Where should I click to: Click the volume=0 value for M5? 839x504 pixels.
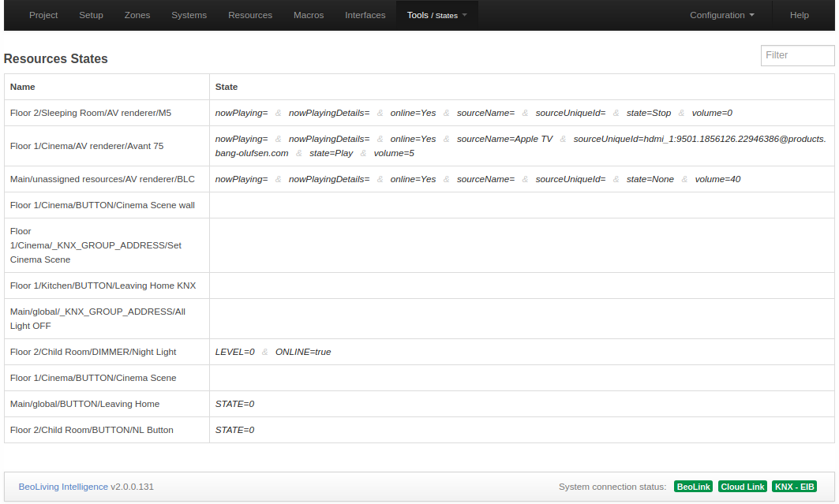click(712, 113)
